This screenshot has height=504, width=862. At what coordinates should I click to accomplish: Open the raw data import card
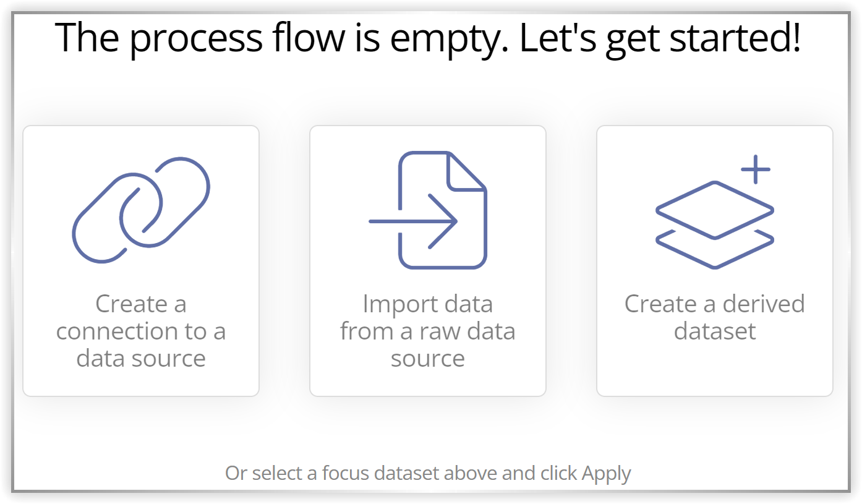[428, 261]
